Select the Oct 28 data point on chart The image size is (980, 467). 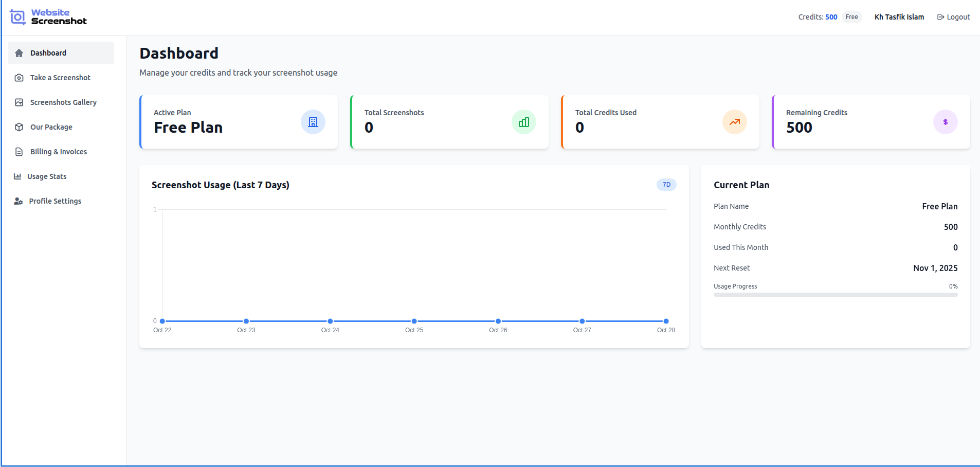coord(666,321)
